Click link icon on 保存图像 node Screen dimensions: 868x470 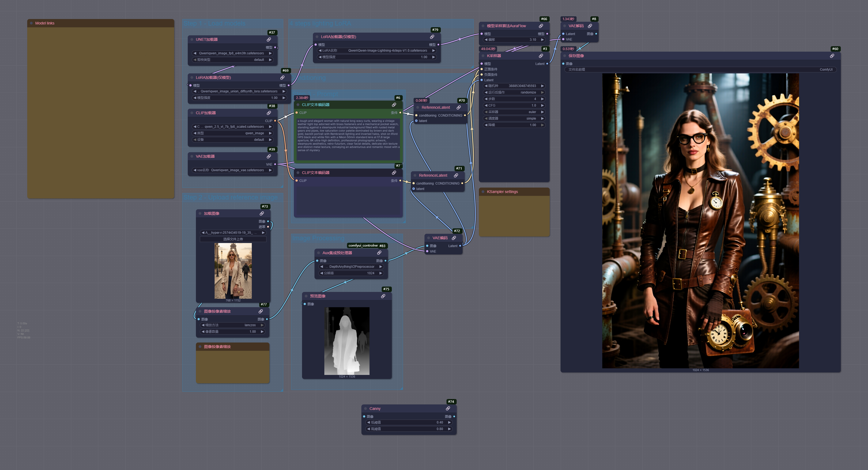click(x=832, y=56)
